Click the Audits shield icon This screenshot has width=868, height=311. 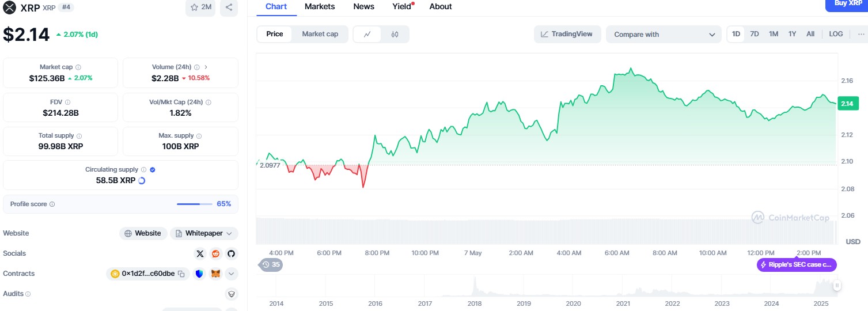tap(231, 294)
